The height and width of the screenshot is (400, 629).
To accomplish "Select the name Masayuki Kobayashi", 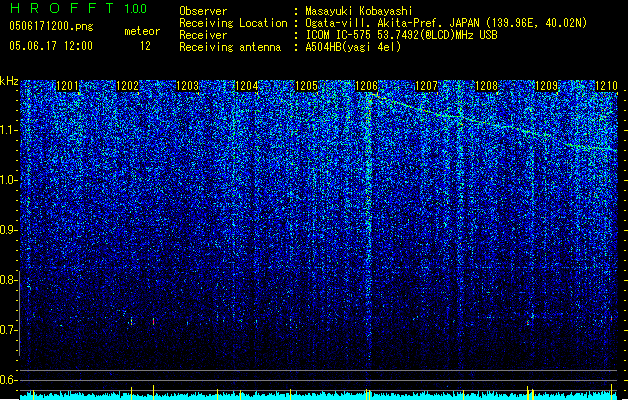I will [359, 11].
